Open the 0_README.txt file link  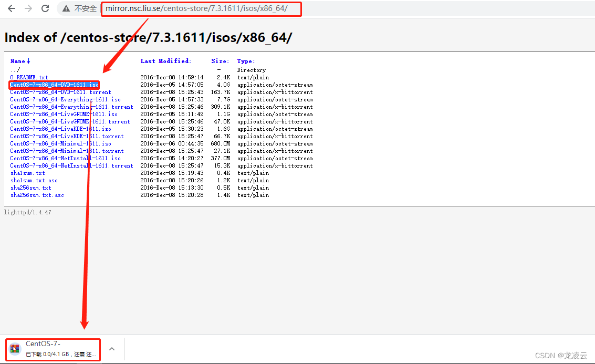[x=29, y=77]
